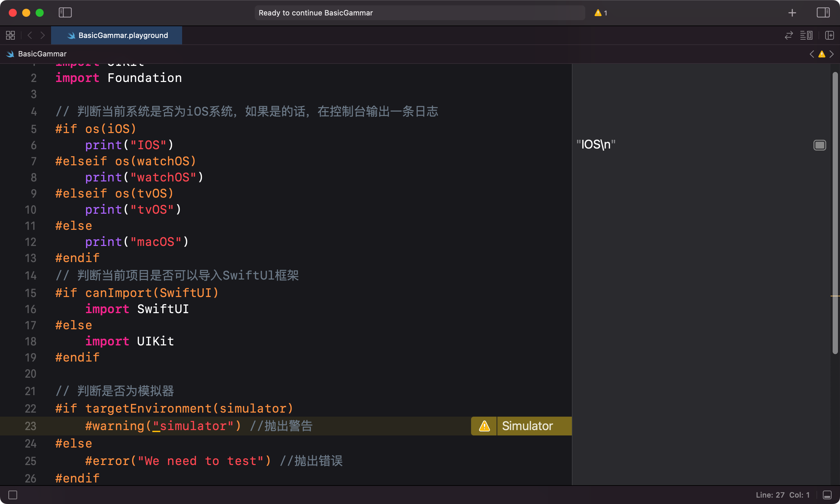Screen dimensions: 840x504
Task: Click line number 22 in the gutter
Action: (x=30, y=409)
